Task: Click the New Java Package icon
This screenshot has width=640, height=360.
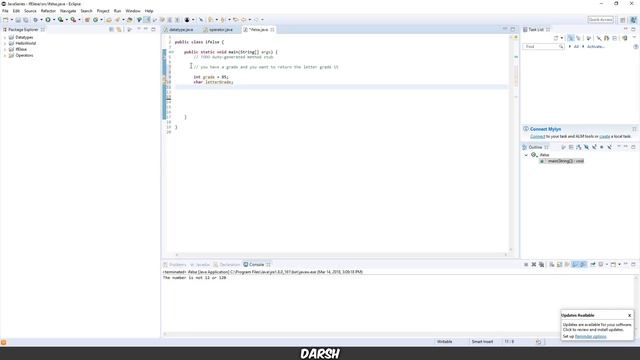Action: tap(87, 20)
